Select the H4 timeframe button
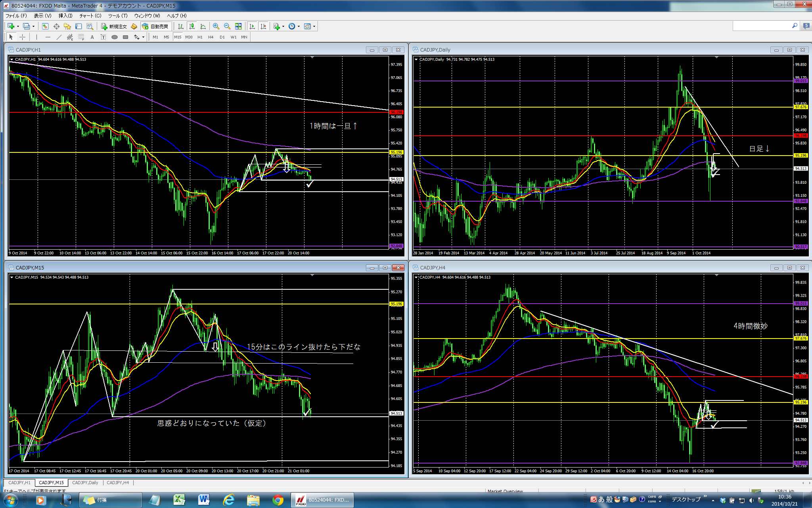This screenshot has width=812, height=508. tap(211, 37)
